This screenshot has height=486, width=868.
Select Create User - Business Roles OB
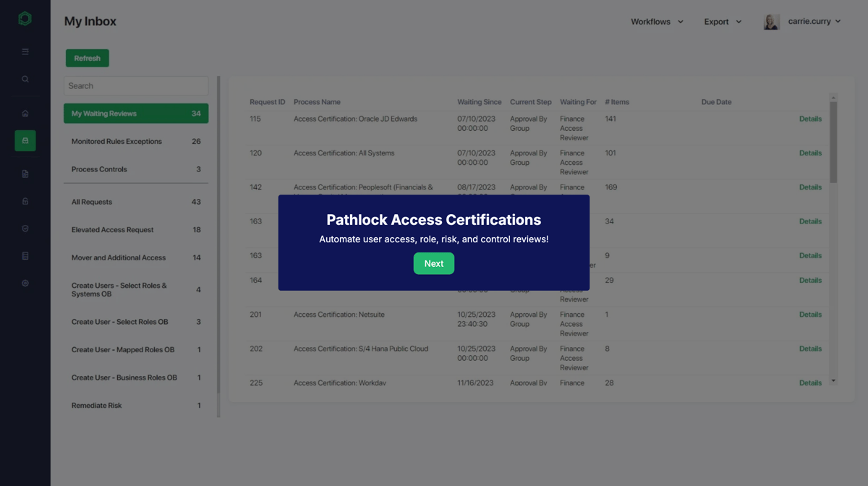point(136,378)
